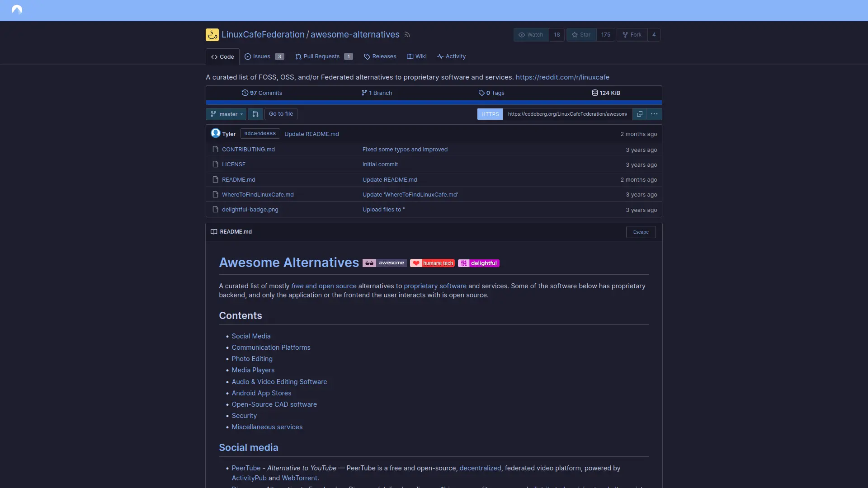Click the compare branches icon button

tap(255, 114)
